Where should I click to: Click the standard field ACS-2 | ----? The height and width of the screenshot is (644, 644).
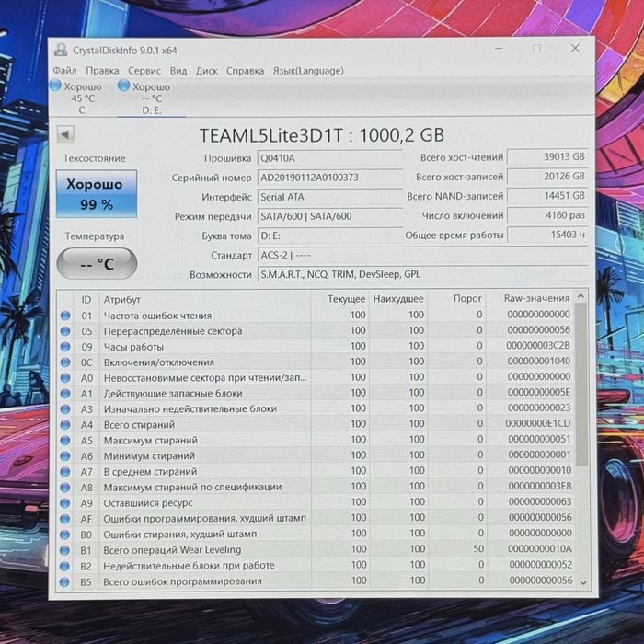coord(422,255)
